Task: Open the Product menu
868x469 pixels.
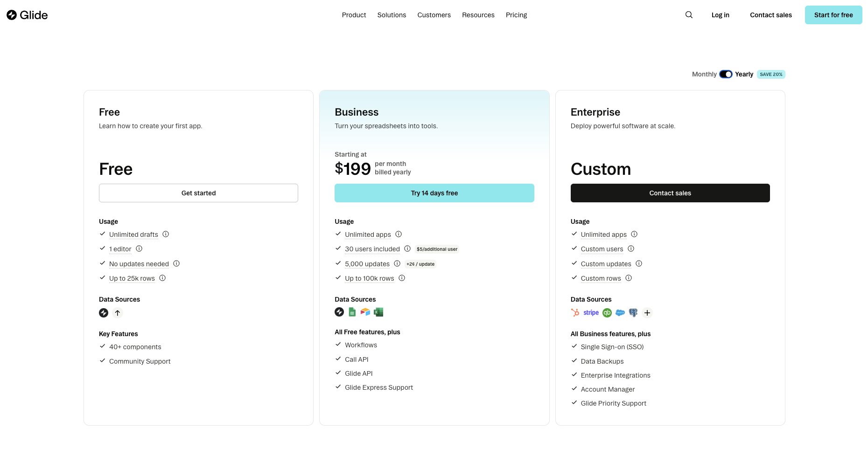Action: (x=354, y=15)
